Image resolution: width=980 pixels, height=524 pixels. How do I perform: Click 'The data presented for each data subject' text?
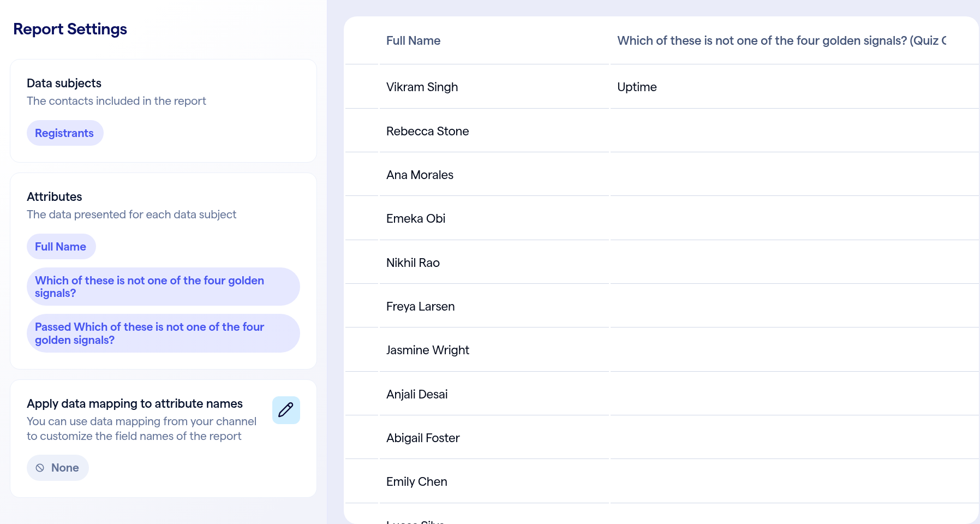(132, 215)
